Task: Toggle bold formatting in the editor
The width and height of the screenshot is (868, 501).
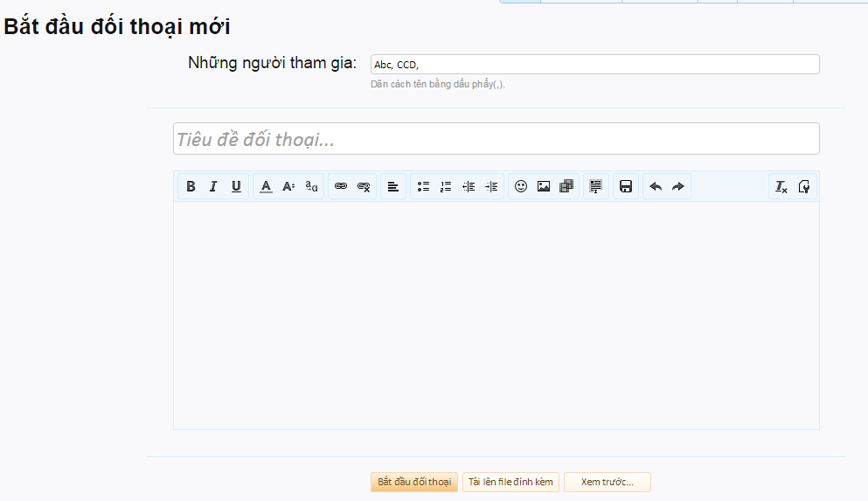Action: click(x=191, y=186)
